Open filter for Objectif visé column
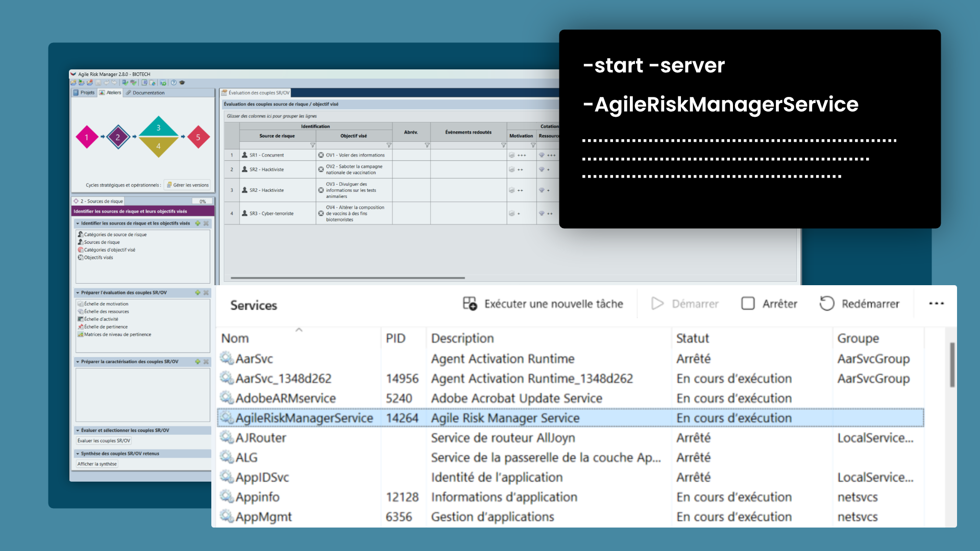This screenshot has height=551, width=980. 389,145
